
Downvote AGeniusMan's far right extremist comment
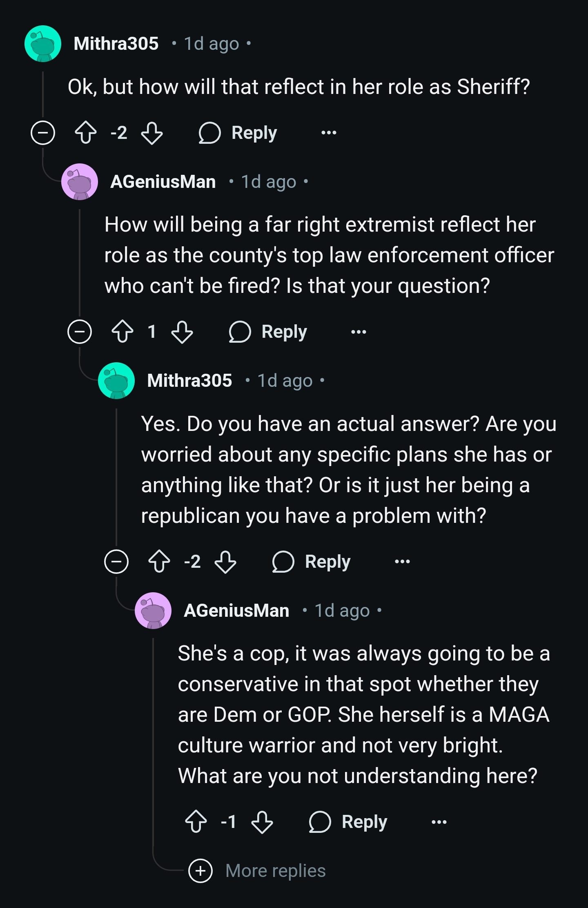coord(182,331)
